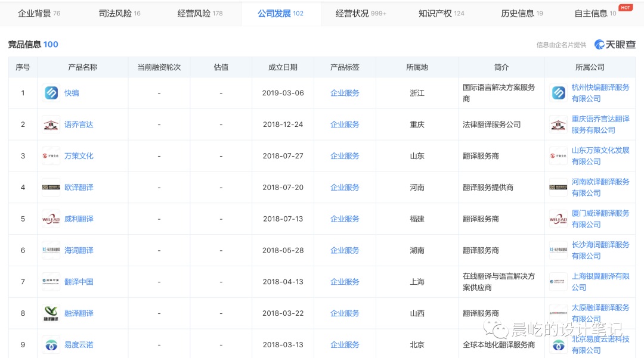Open 上海银翼翻译有限公司 company link
644x358 pixels.
coord(600,282)
